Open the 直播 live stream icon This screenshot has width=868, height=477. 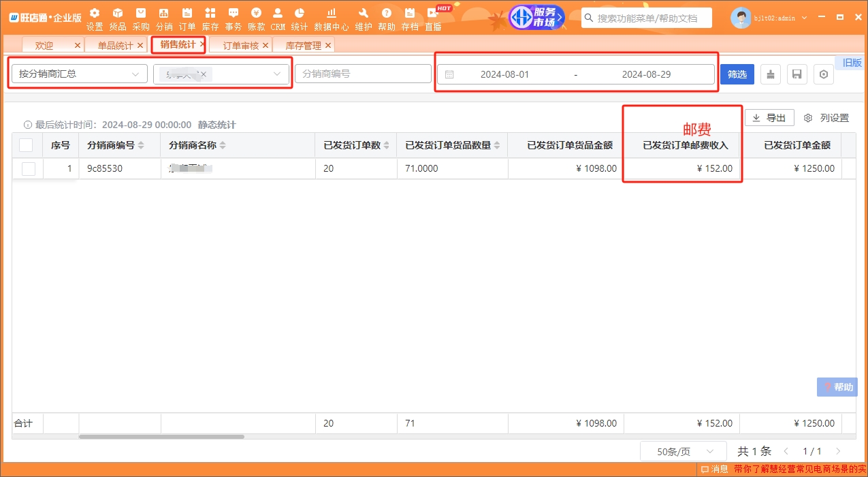pos(433,18)
